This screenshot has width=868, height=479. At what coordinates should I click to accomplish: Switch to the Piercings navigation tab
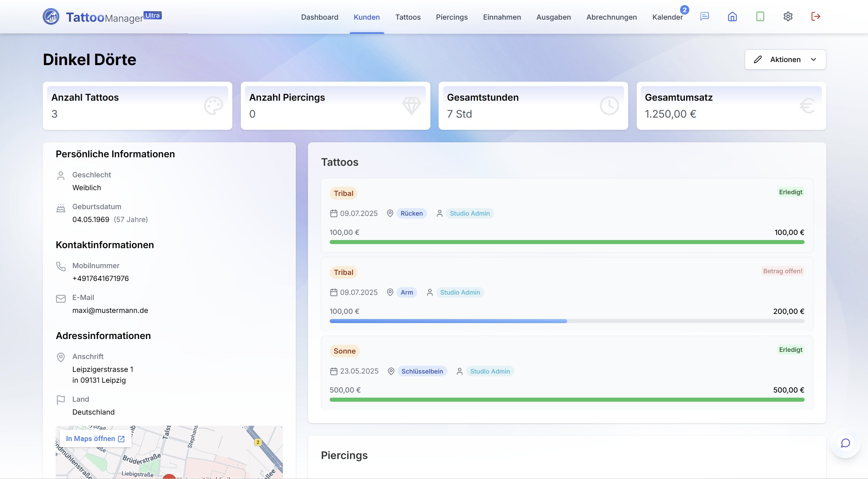point(452,17)
